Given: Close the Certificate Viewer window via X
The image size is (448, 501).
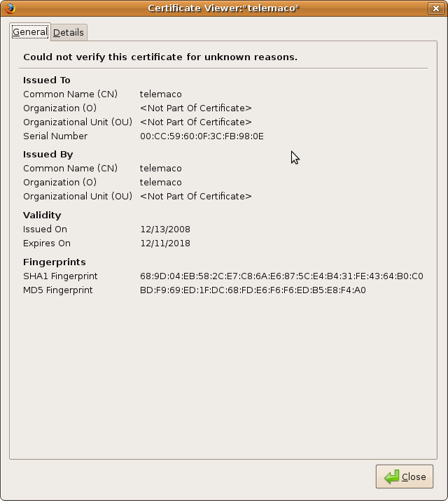Looking at the screenshot, I should tap(436, 8).
